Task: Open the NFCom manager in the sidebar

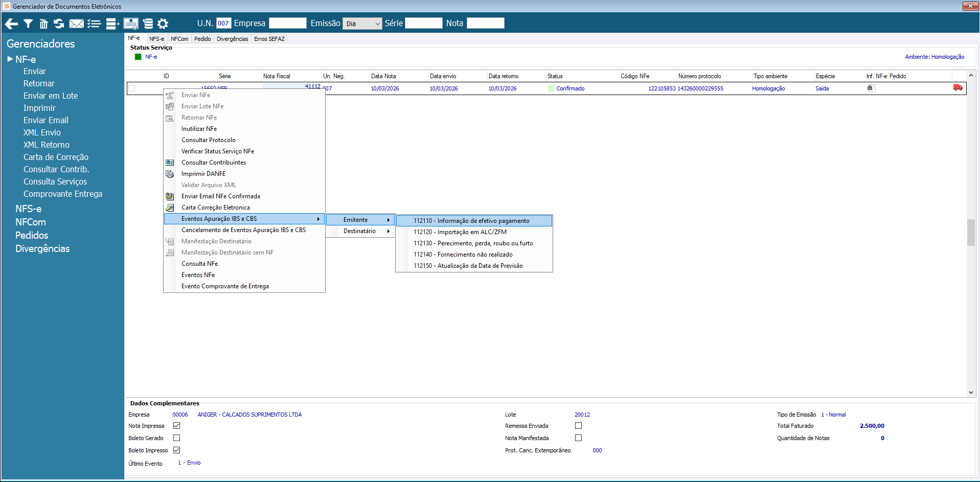Action: coord(31,222)
